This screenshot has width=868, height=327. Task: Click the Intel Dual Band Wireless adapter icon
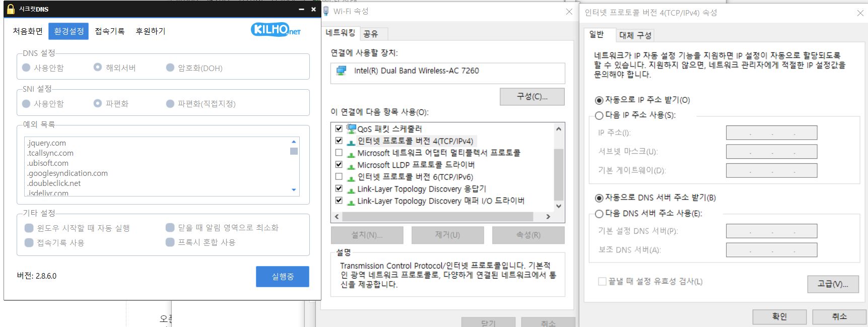click(342, 71)
